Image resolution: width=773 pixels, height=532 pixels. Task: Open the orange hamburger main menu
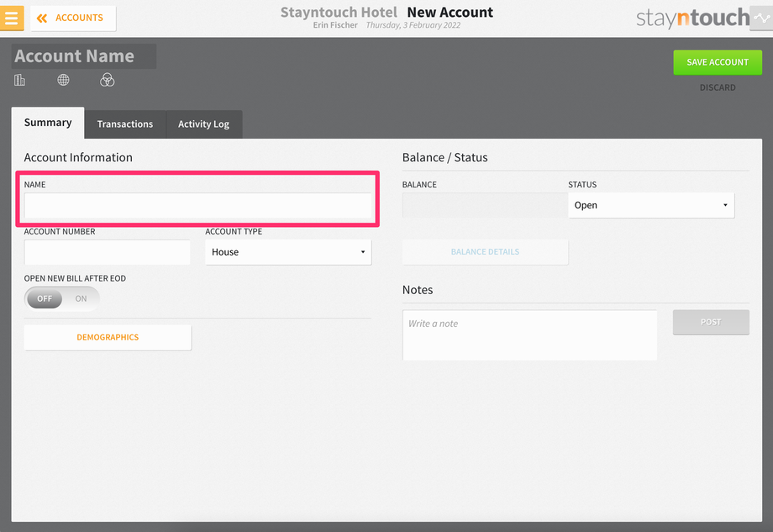click(11, 18)
